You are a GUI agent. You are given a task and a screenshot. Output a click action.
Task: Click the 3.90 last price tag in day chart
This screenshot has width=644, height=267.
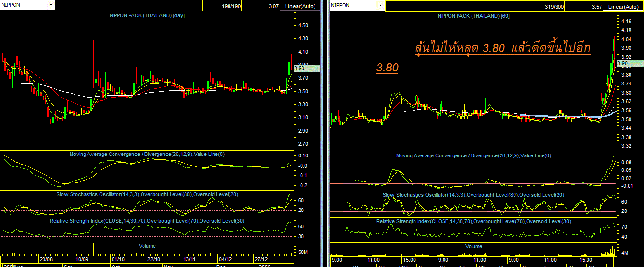(x=306, y=68)
